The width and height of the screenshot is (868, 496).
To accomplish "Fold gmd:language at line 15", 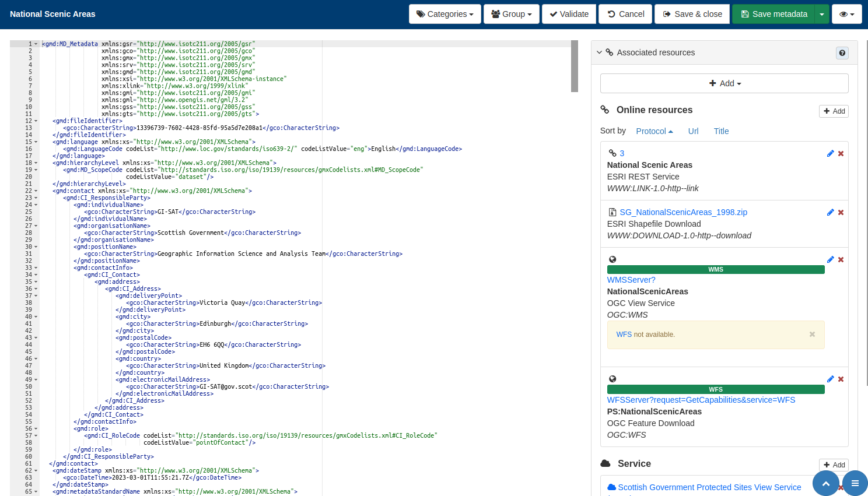I will tap(36, 142).
